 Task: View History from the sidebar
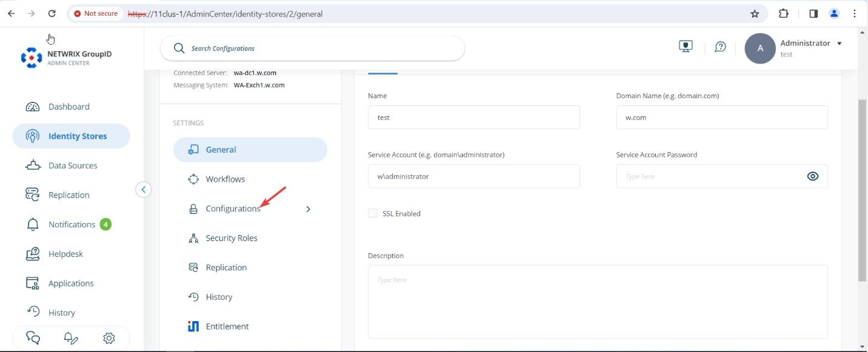click(x=62, y=312)
